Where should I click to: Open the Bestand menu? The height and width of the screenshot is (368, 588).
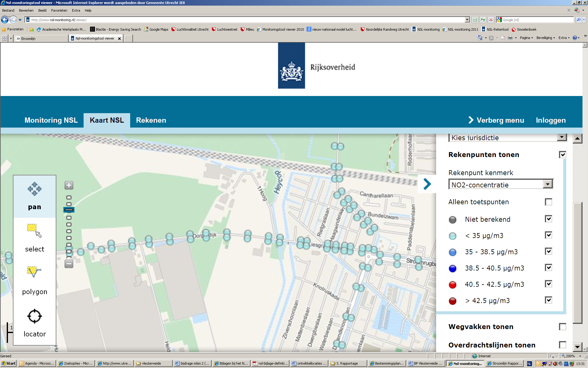point(8,10)
